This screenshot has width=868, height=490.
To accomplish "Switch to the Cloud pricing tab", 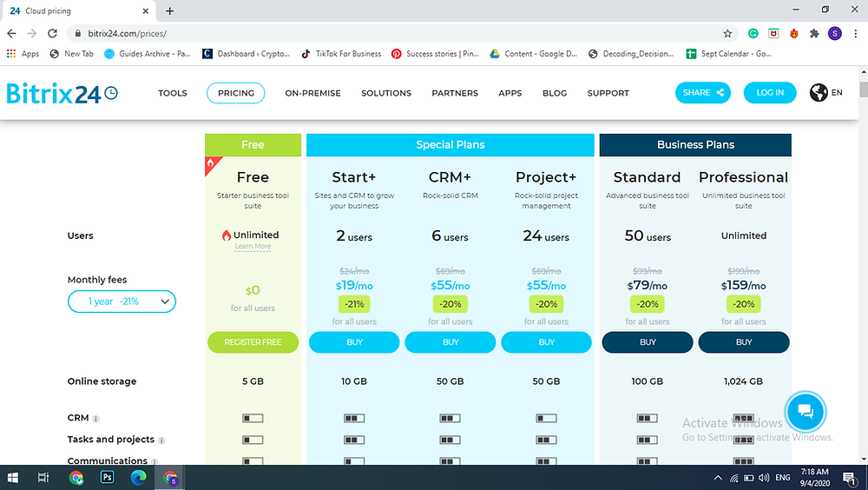I will (x=77, y=11).
